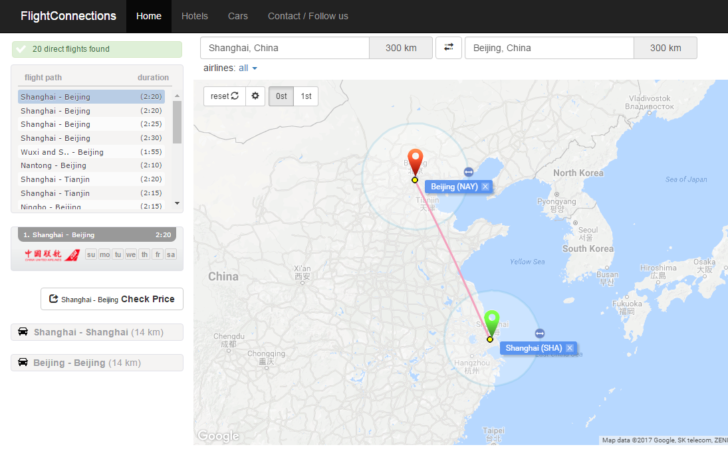Select Wuxi and S.. - Beijing flight
This screenshot has height=459, width=728.
click(x=91, y=152)
